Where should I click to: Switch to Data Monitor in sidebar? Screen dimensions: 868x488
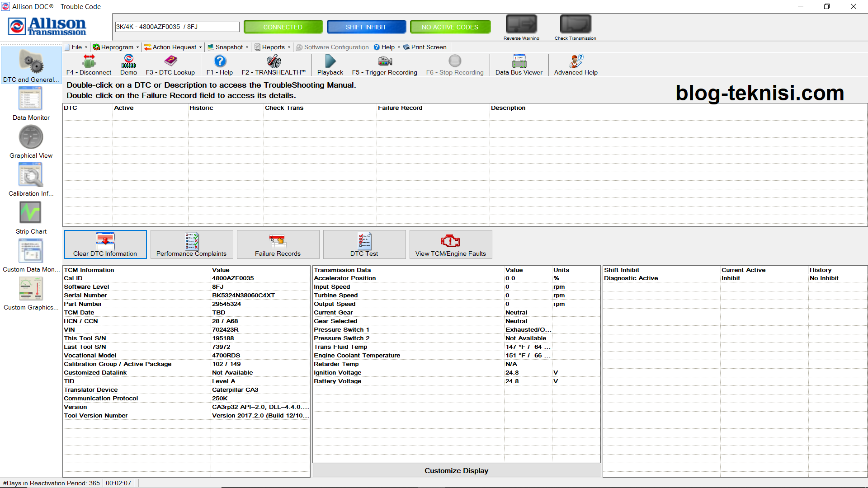click(31, 104)
